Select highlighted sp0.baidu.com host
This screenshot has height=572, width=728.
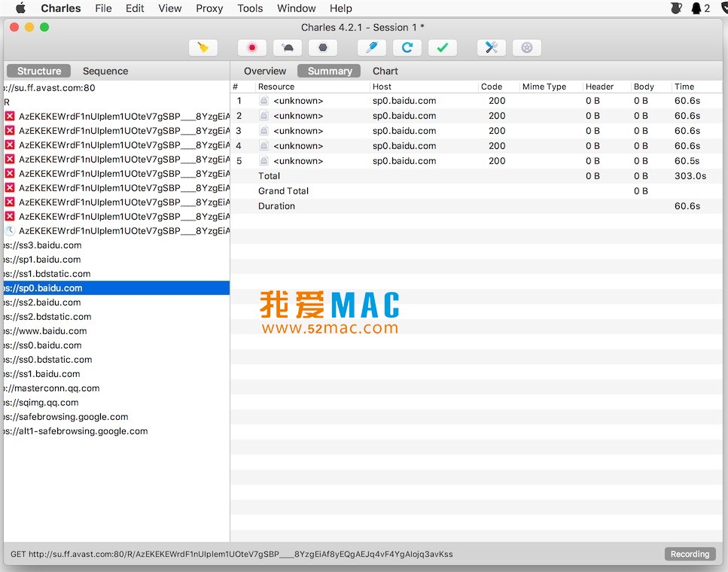pos(117,288)
